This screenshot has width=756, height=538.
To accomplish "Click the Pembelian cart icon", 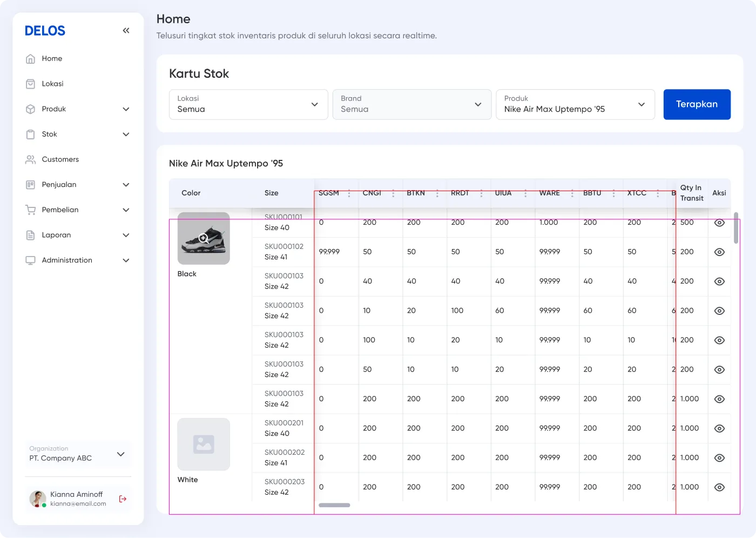I will pos(31,210).
